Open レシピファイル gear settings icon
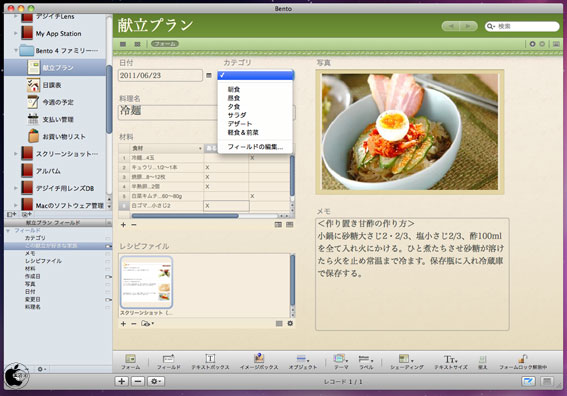The image size is (567, 396). pyautogui.click(x=290, y=323)
